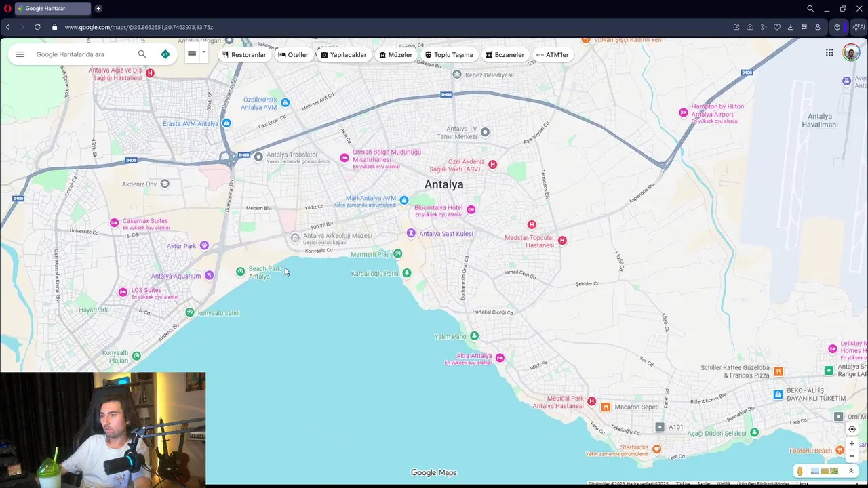This screenshot has height=488, width=868.
Task: Click the ÖzdilekPark Antalya AVM pin
Action: 285,102
